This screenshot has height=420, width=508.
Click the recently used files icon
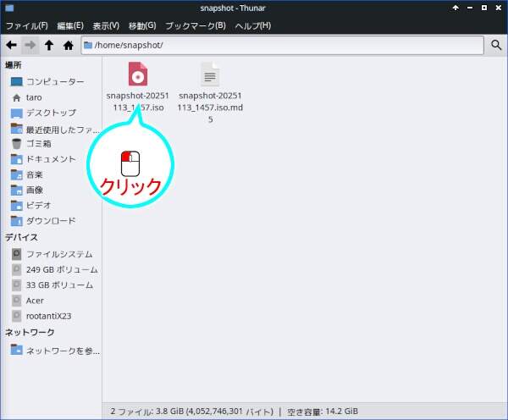coord(17,129)
